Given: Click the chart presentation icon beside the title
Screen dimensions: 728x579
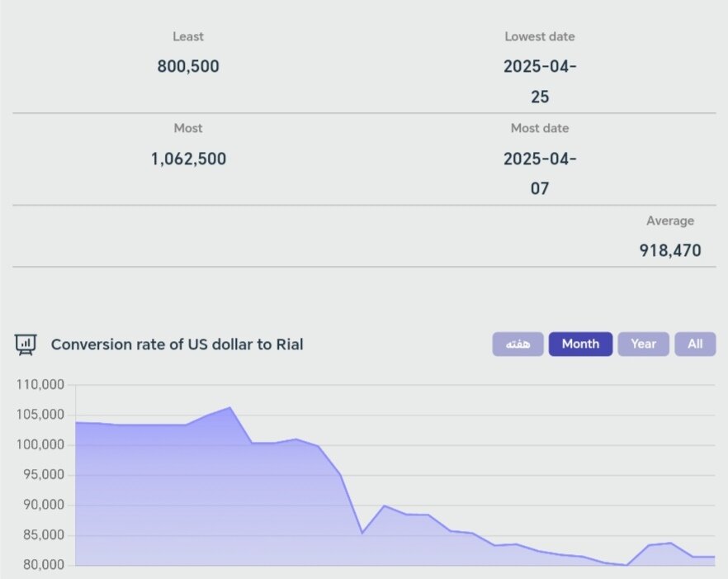Looking at the screenshot, I should click(26, 344).
